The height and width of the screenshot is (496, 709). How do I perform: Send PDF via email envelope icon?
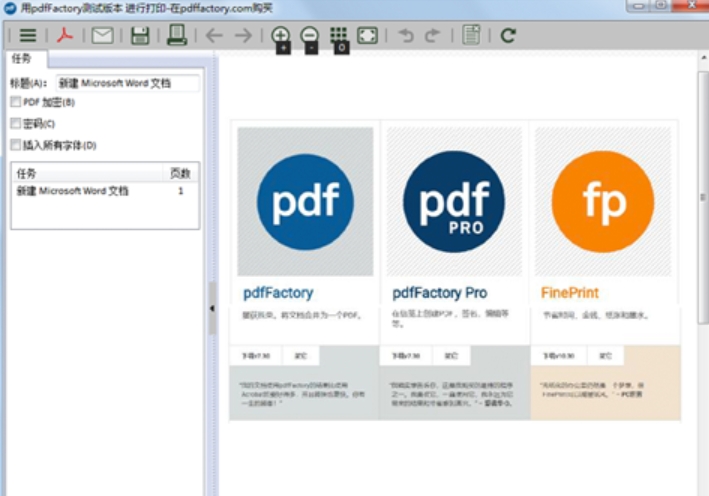click(103, 35)
